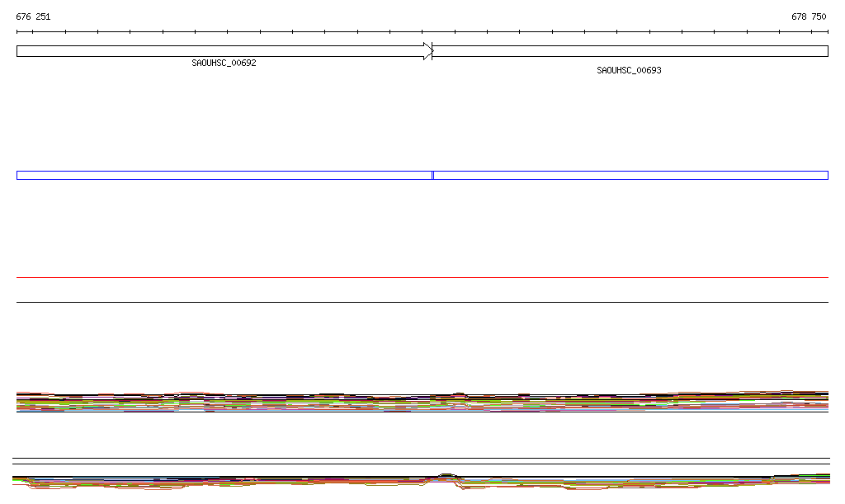Click the SAOUHSC_00692 text label
Screen dimensions: 845x504
pyautogui.click(x=224, y=63)
